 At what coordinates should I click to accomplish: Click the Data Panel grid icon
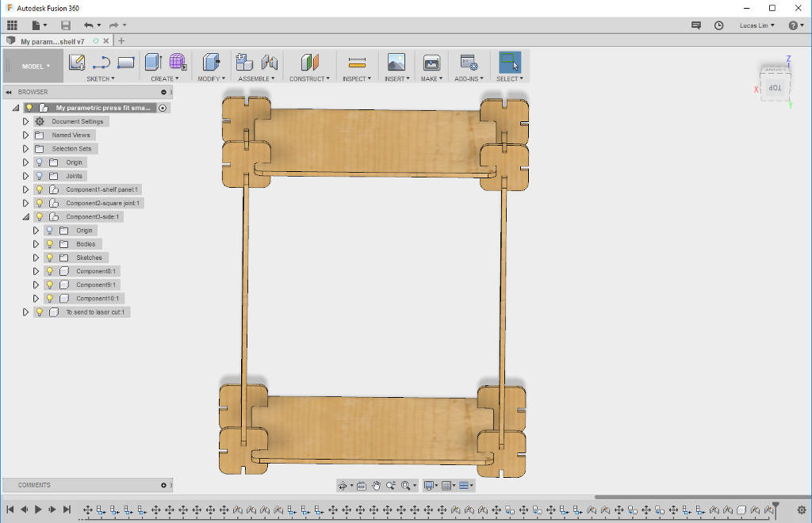point(12,25)
